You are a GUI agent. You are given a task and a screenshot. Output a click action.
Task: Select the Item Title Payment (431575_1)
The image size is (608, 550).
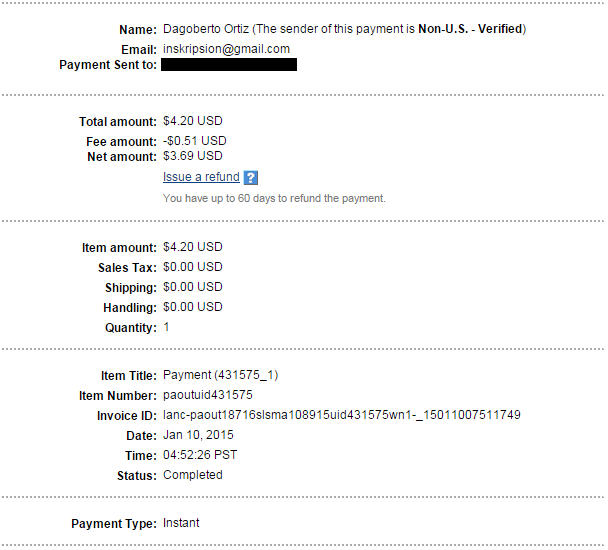220,375
